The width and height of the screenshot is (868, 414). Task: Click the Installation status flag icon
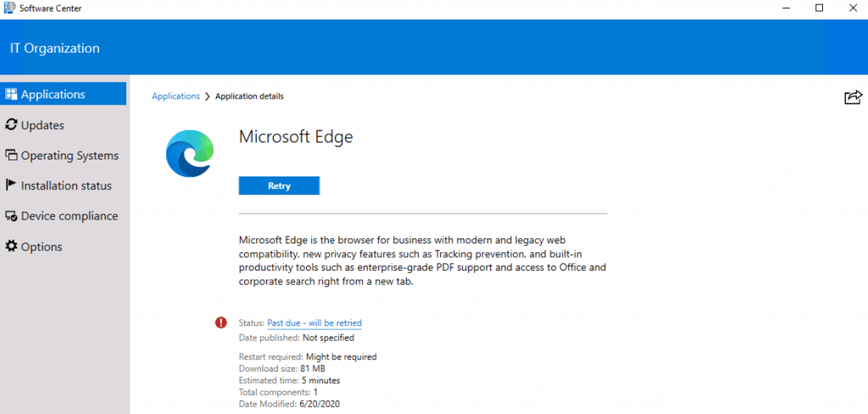[10, 185]
